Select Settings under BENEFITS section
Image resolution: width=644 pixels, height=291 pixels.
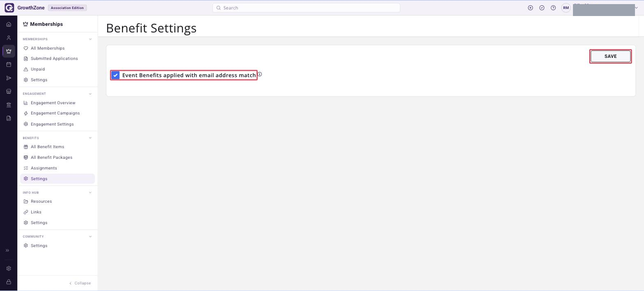pos(57,179)
